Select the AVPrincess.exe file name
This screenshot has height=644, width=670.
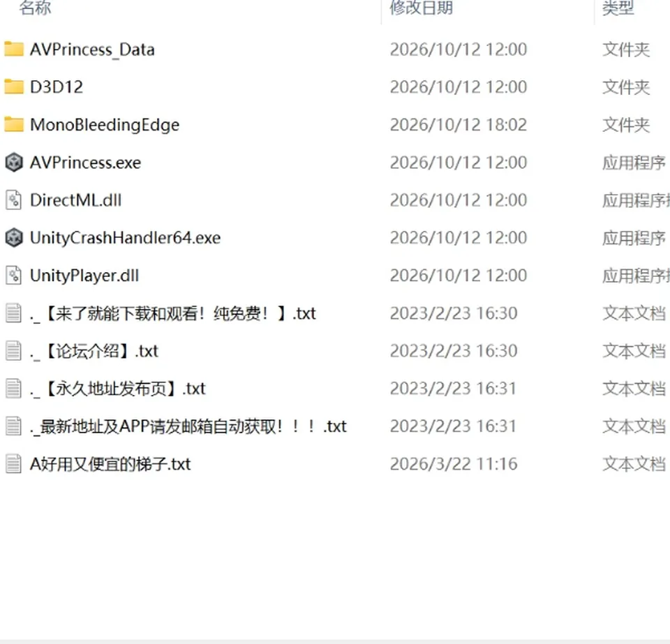[85, 163]
